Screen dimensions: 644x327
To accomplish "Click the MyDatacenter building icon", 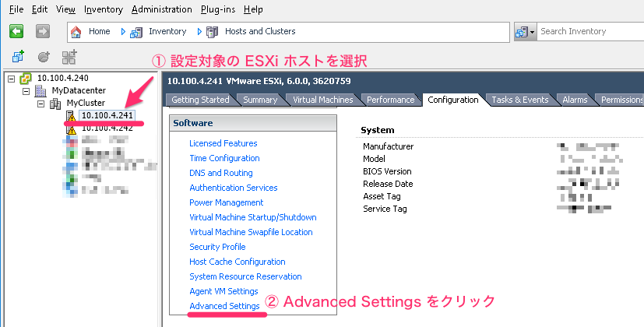I will click(40, 91).
